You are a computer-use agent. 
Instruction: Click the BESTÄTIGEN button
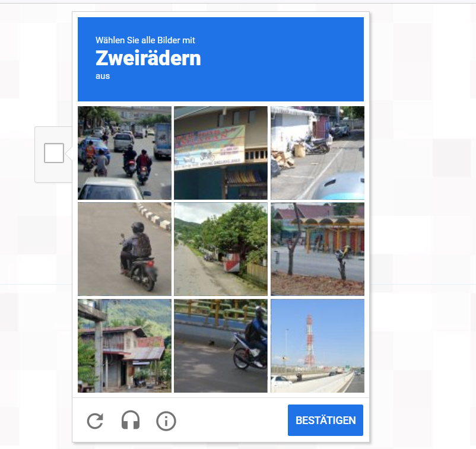[325, 420]
